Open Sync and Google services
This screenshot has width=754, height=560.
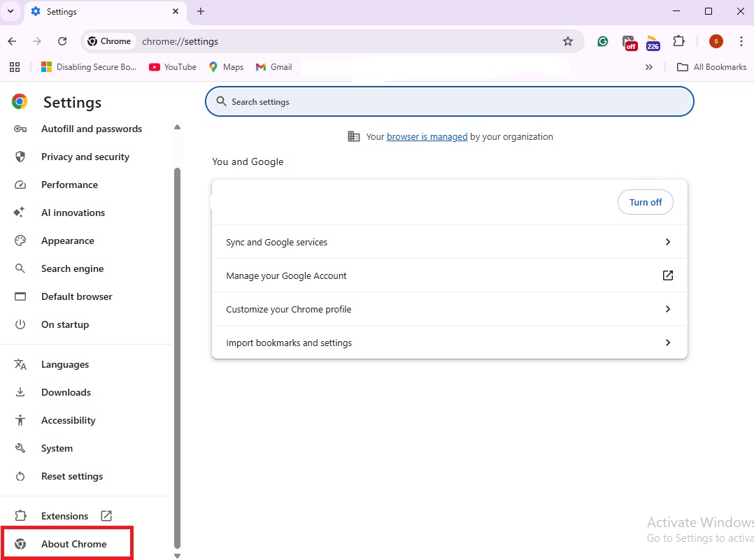(450, 242)
